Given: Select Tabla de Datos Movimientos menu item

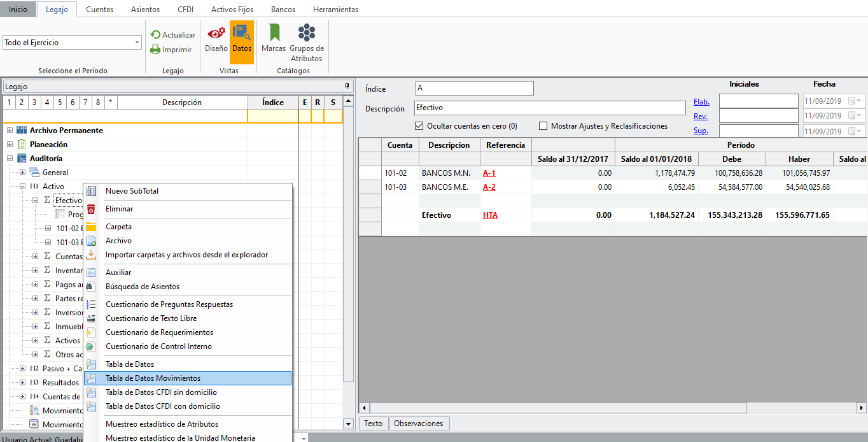Looking at the screenshot, I should (x=153, y=378).
